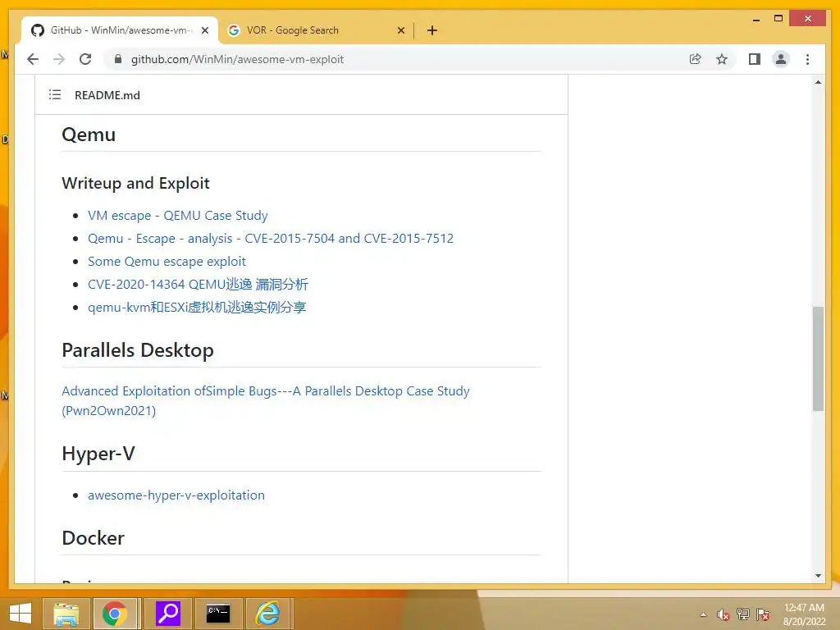Bookmark this page with the star
The image size is (840, 630).
tap(722, 59)
